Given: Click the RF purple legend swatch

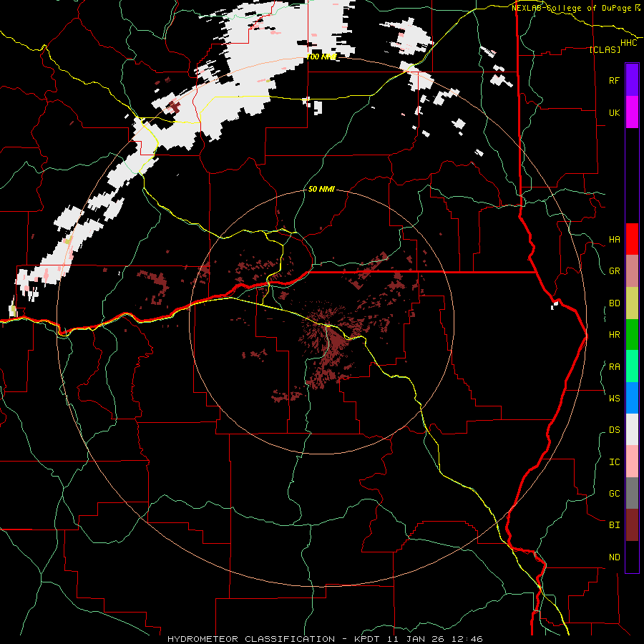Looking at the screenshot, I should (632, 80).
